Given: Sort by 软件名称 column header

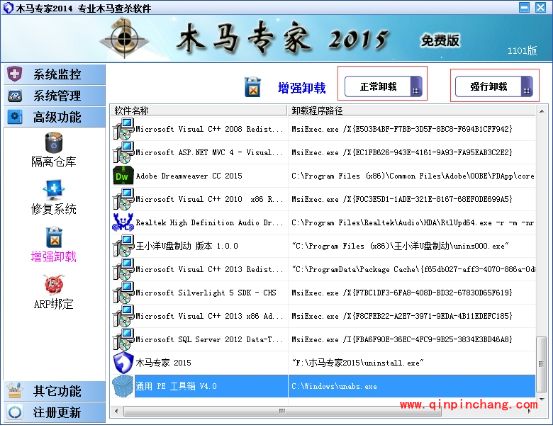Looking at the screenshot, I should click(x=199, y=111).
